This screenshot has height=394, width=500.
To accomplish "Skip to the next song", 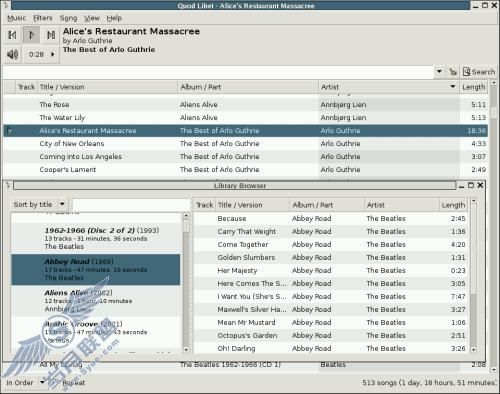I will (51, 35).
